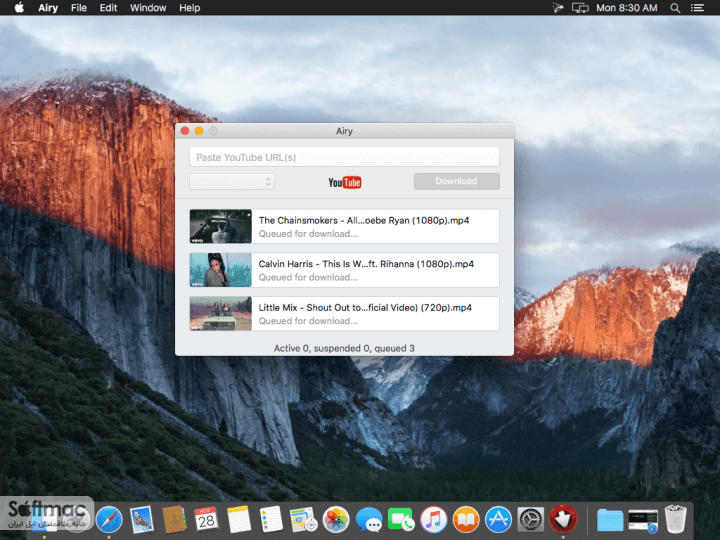Screen dimensions: 720x540
Task: Click the Download button
Action: pos(456,181)
